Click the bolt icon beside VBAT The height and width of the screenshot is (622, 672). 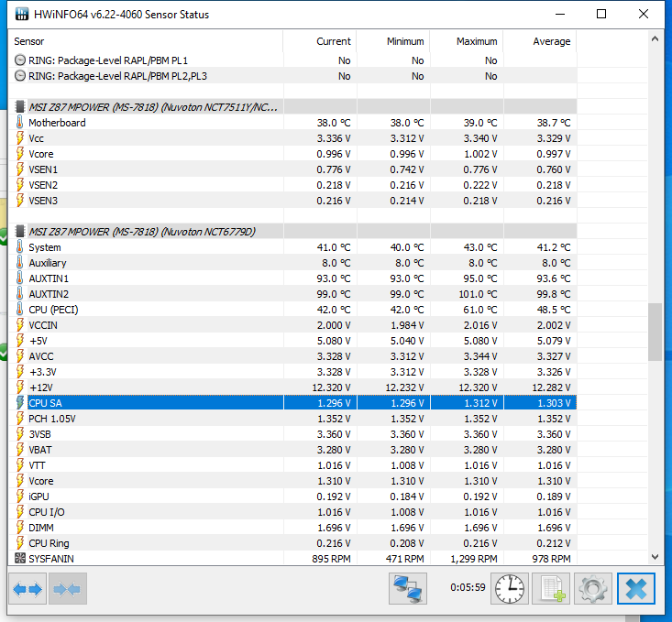click(x=20, y=450)
